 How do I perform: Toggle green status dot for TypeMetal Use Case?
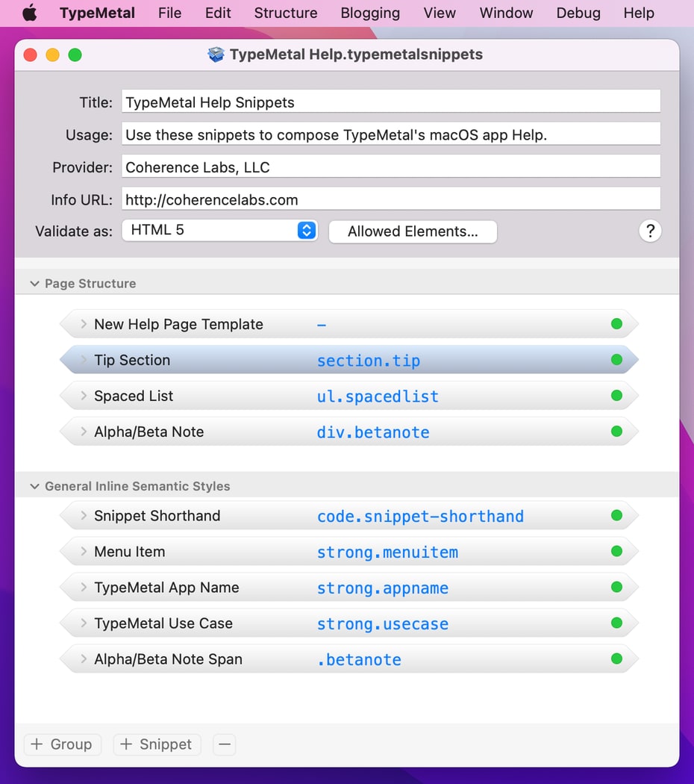click(x=616, y=623)
